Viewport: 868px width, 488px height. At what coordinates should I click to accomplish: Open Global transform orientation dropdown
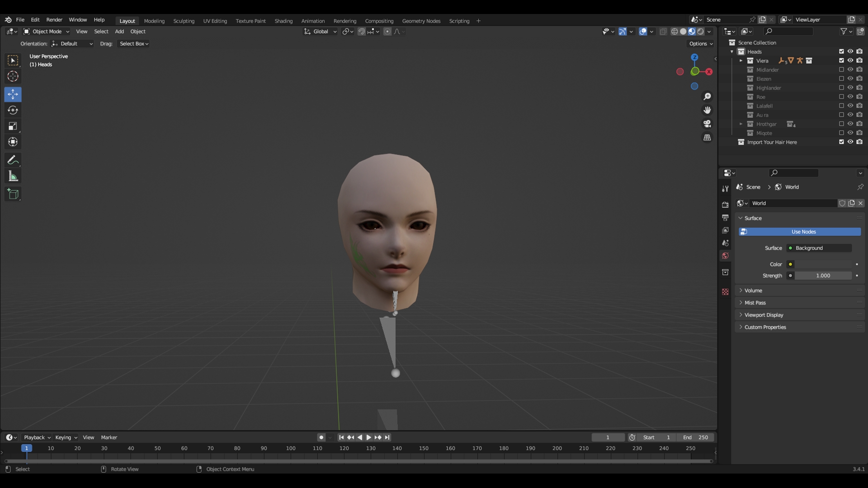pos(321,32)
